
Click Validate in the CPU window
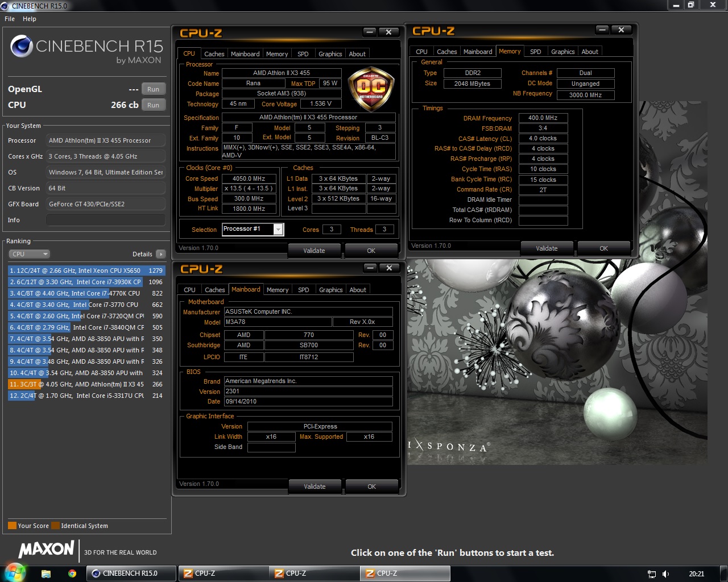tap(314, 251)
